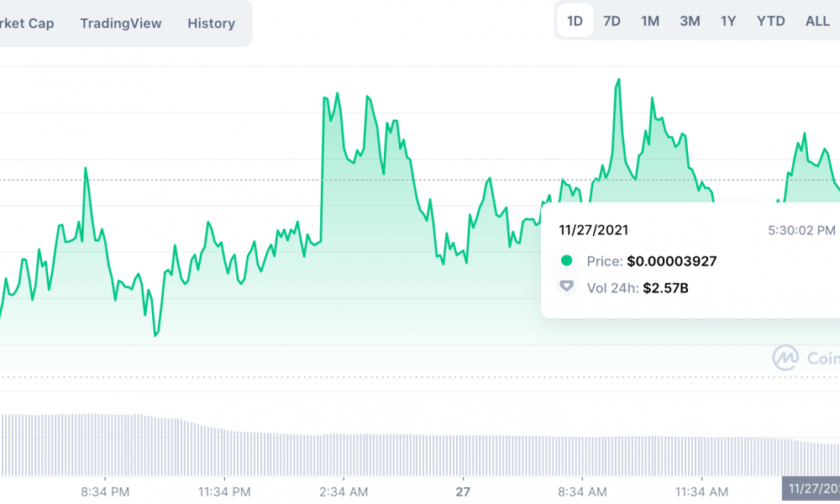840x504 pixels.
Task: Click the 11:34 AM axis label
Action: coord(701,491)
